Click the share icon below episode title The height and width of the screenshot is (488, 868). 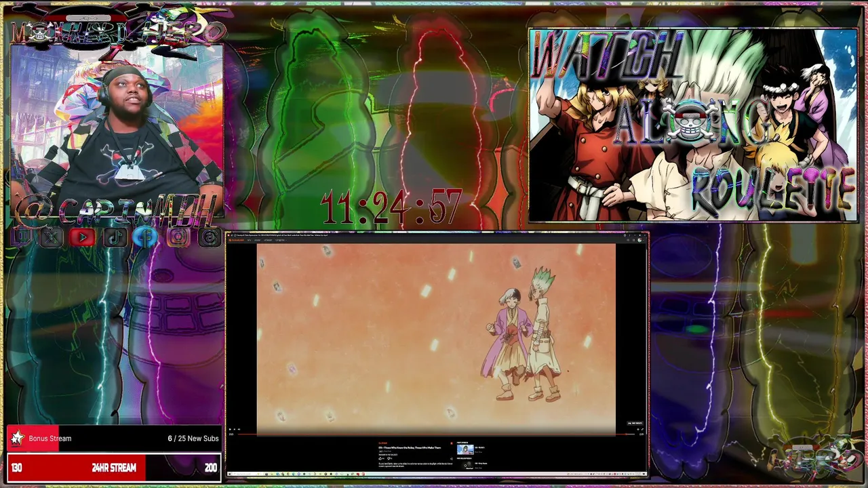tap(452, 460)
